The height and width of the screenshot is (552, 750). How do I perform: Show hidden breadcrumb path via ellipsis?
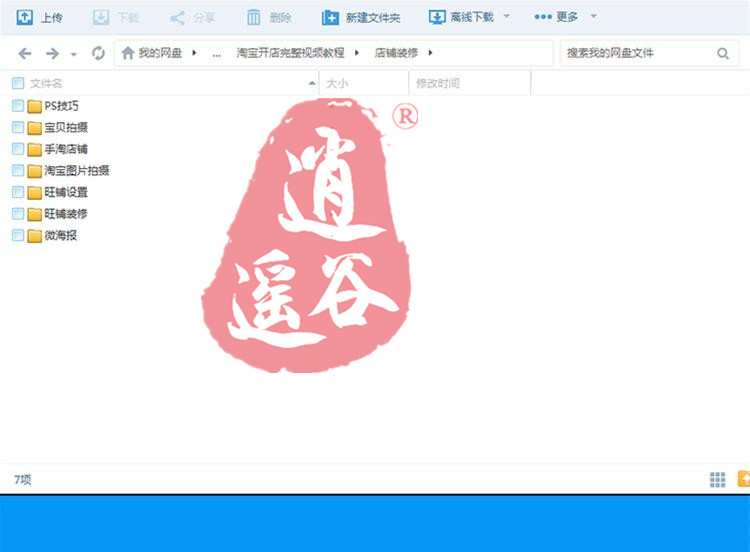tap(217, 54)
